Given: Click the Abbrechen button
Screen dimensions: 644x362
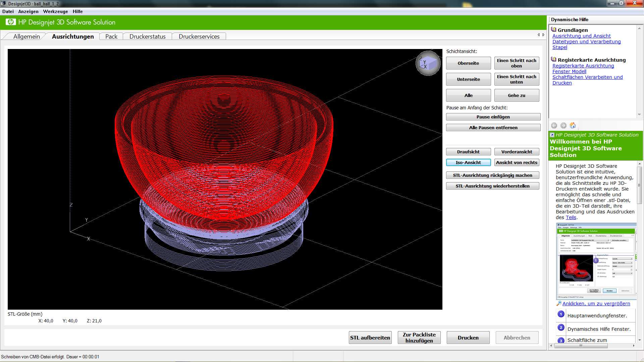Looking at the screenshot, I should (517, 338).
